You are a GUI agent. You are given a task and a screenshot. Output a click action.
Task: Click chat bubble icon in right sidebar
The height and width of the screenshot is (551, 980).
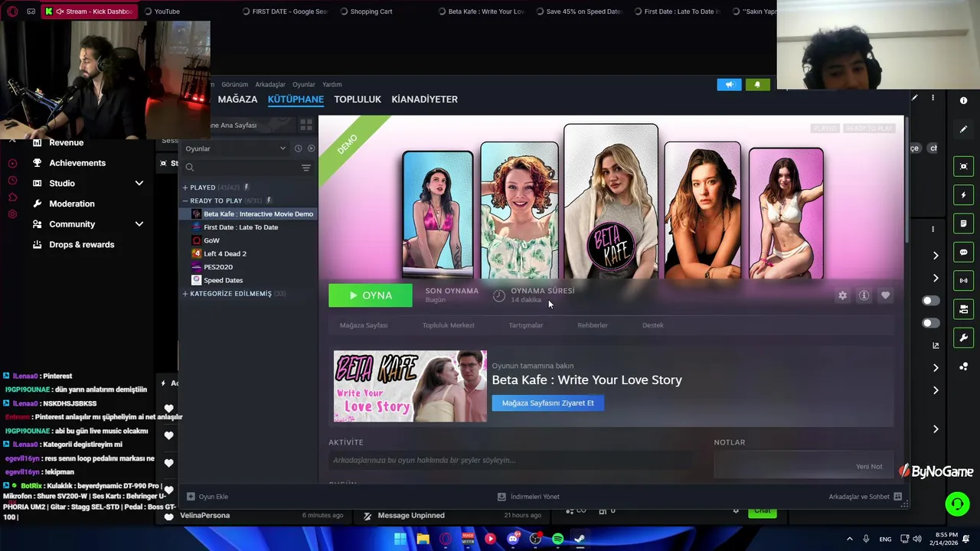click(963, 253)
